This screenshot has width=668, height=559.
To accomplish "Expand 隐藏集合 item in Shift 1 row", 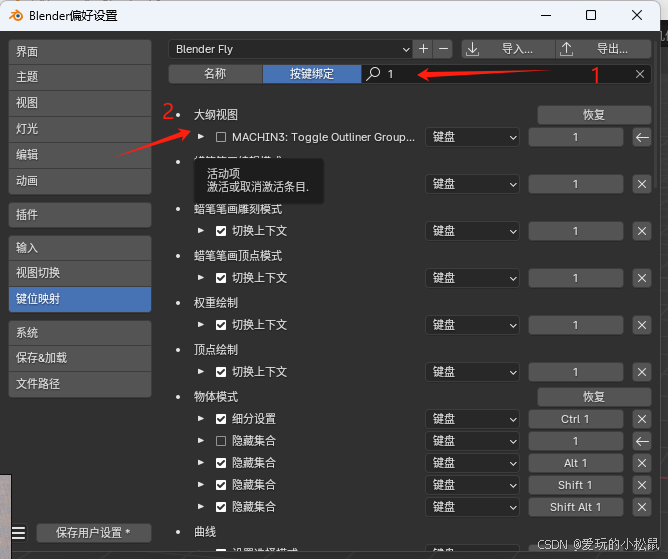I will (x=201, y=484).
